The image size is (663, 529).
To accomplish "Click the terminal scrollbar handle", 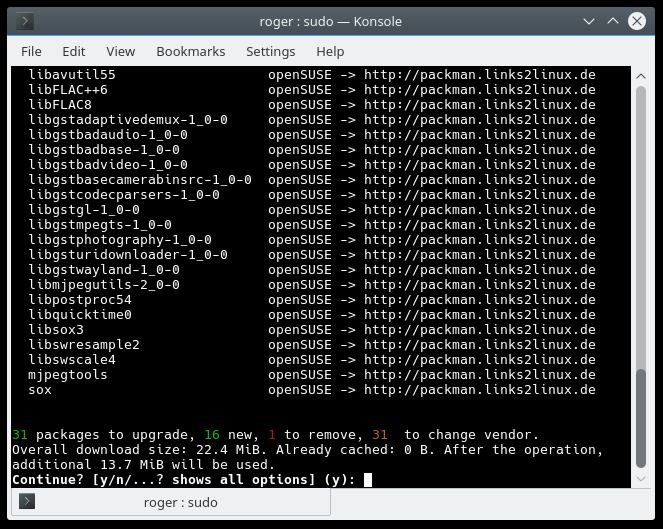I will [641, 418].
